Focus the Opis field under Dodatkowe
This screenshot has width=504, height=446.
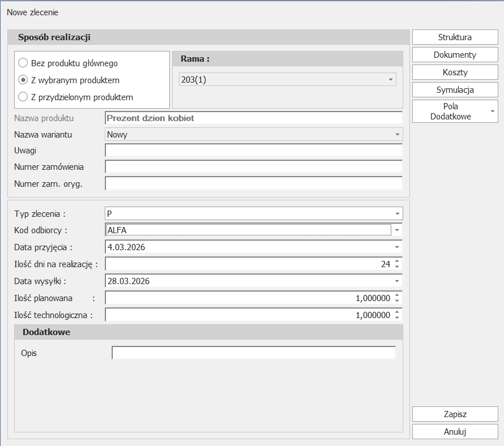pos(253,353)
